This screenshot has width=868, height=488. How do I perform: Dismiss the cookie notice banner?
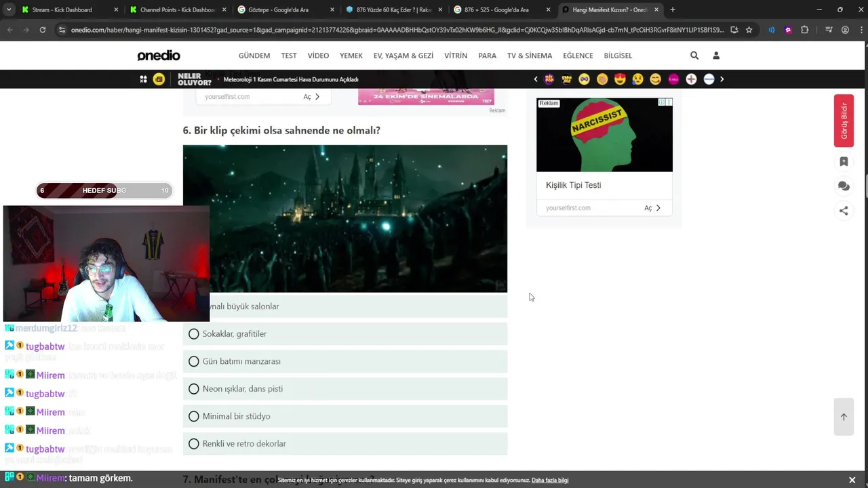pyautogui.click(x=852, y=480)
